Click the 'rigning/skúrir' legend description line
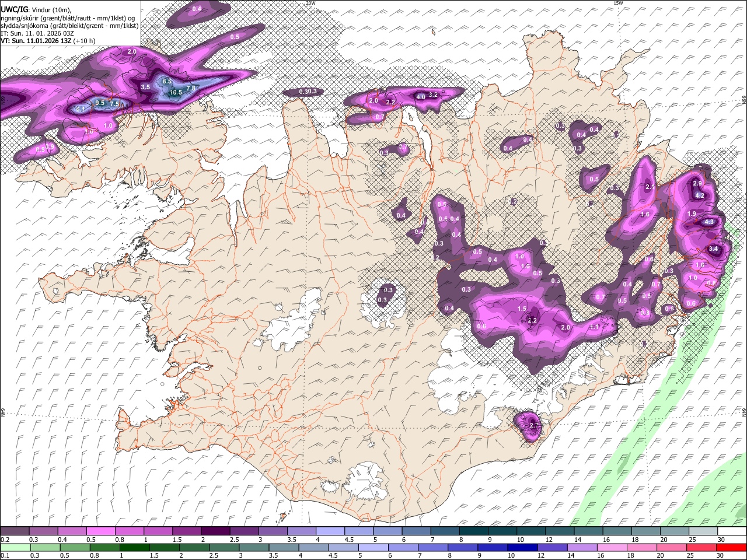 coord(68,17)
